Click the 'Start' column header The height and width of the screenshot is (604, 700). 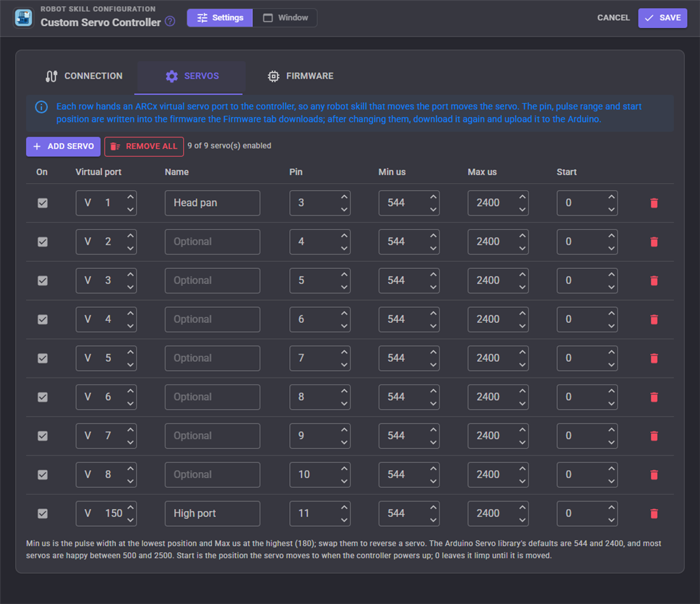coord(567,172)
